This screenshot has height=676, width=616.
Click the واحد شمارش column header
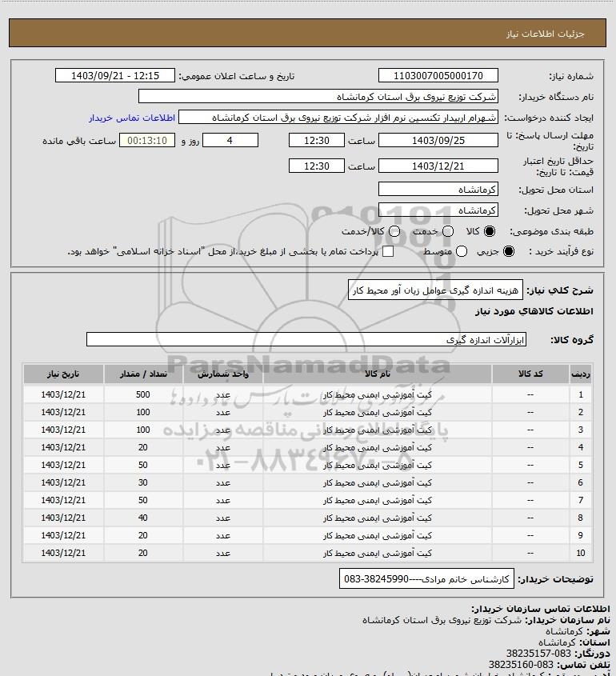pos(223,374)
